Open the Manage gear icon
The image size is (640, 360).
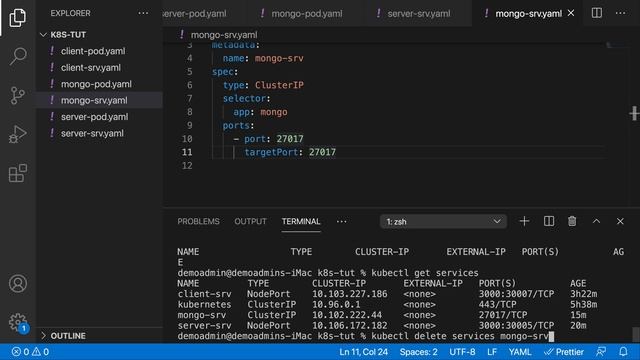click(18, 322)
